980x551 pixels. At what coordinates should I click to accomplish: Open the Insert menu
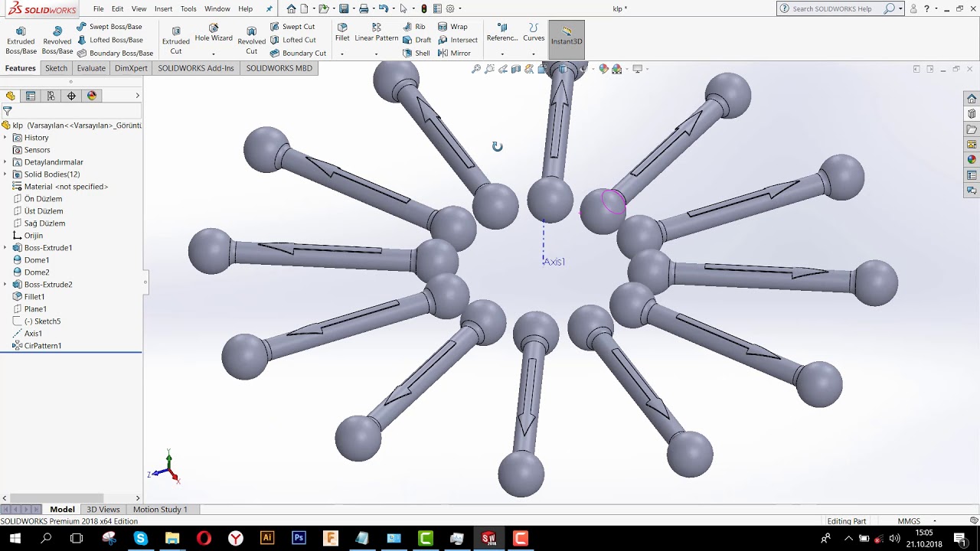pos(163,8)
